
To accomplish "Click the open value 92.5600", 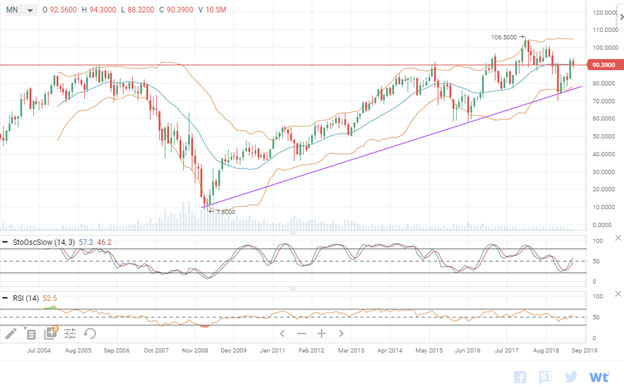I will [63, 10].
